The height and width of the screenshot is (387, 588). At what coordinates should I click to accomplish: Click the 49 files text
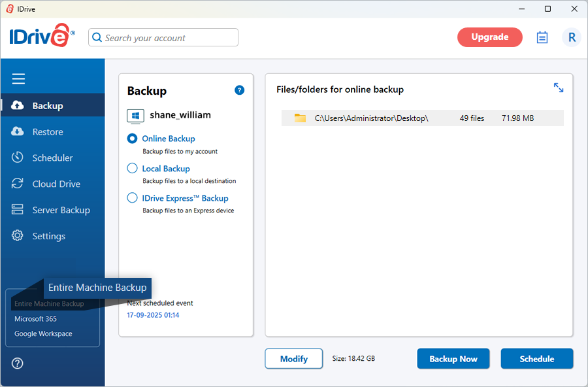coord(472,118)
